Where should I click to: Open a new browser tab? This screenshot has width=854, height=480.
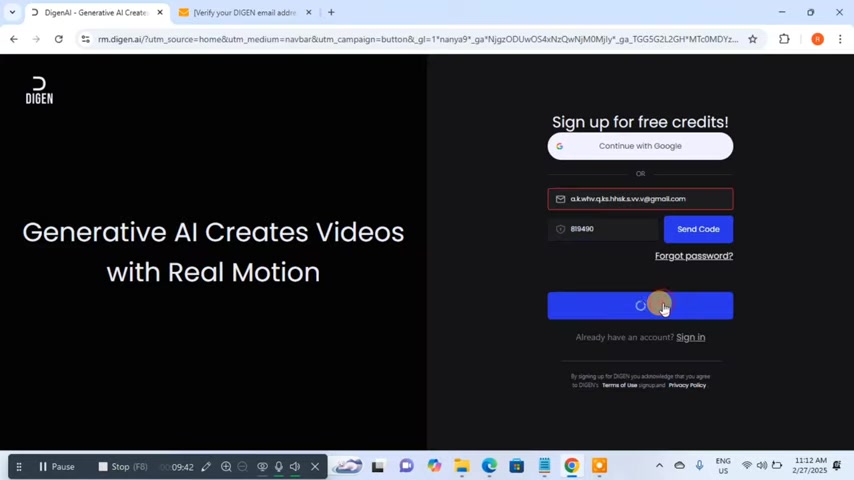point(331,13)
